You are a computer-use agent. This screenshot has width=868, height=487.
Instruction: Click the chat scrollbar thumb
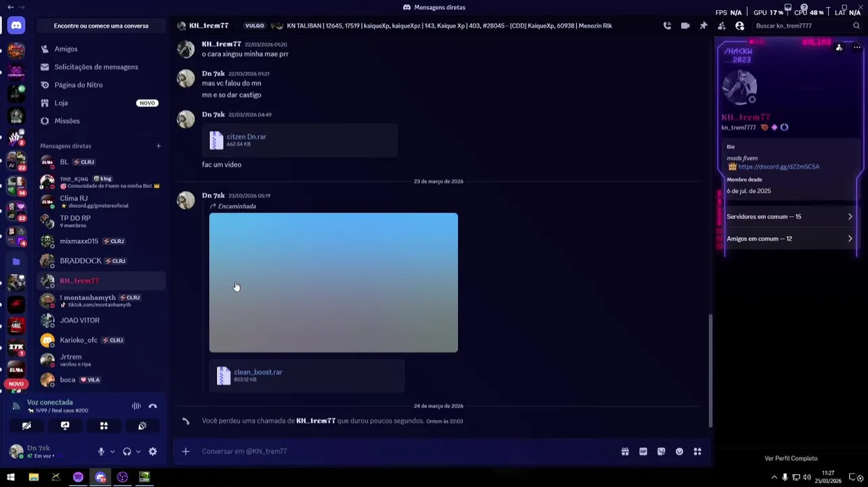coord(710,371)
